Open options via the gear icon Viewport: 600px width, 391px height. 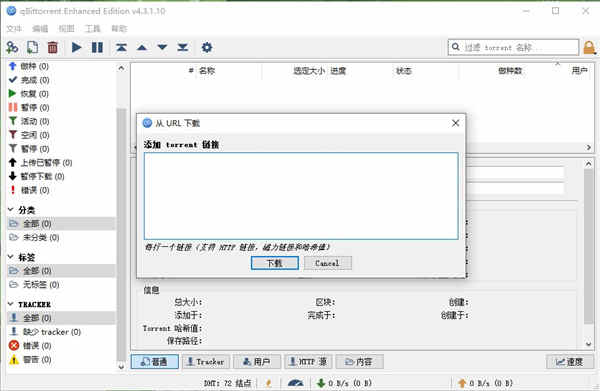tap(207, 47)
